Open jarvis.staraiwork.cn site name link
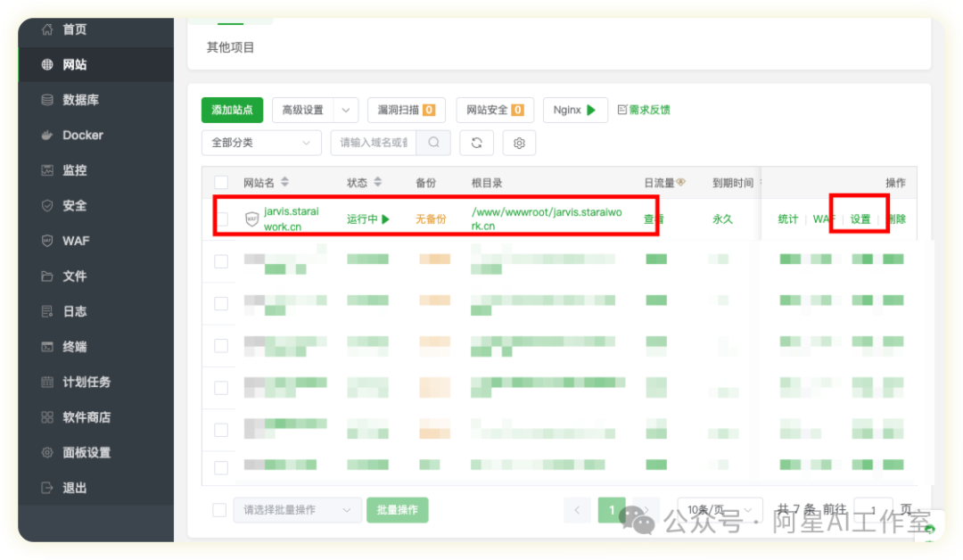 click(291, 218)
